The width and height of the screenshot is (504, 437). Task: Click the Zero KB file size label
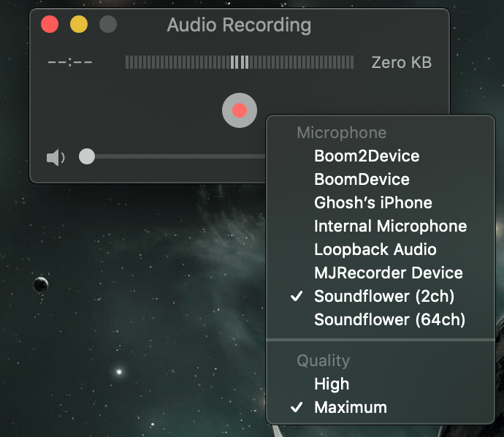pos(402,62)
